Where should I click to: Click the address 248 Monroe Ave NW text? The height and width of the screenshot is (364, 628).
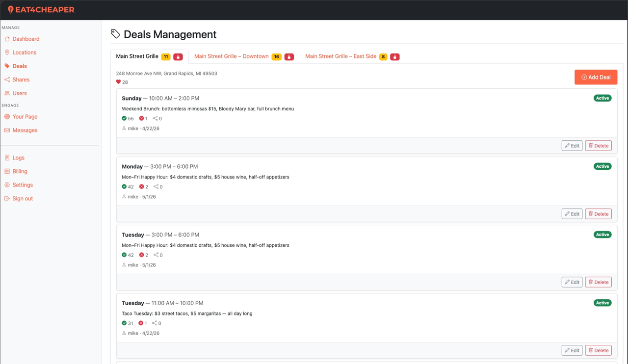[x=166, y=74]
